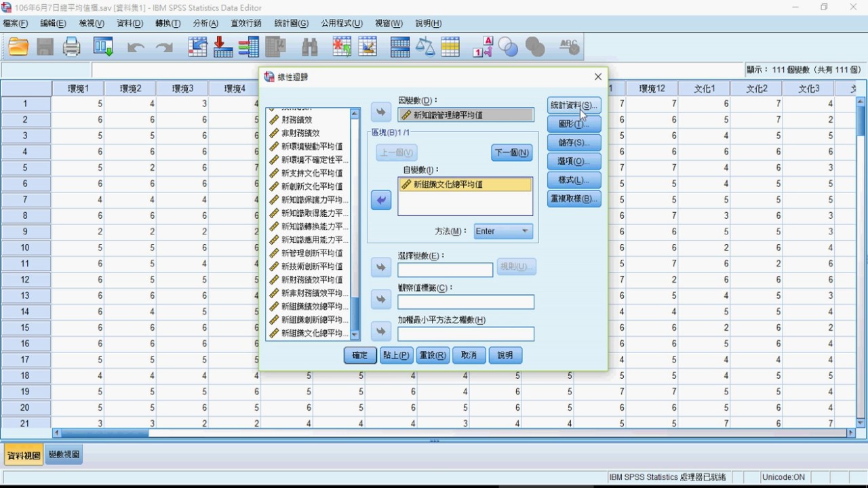The width and height of the screenshot is (868, 488).
Task: Select 新技術創新平均值 in the variable list
Action: [x=309, y=266]
